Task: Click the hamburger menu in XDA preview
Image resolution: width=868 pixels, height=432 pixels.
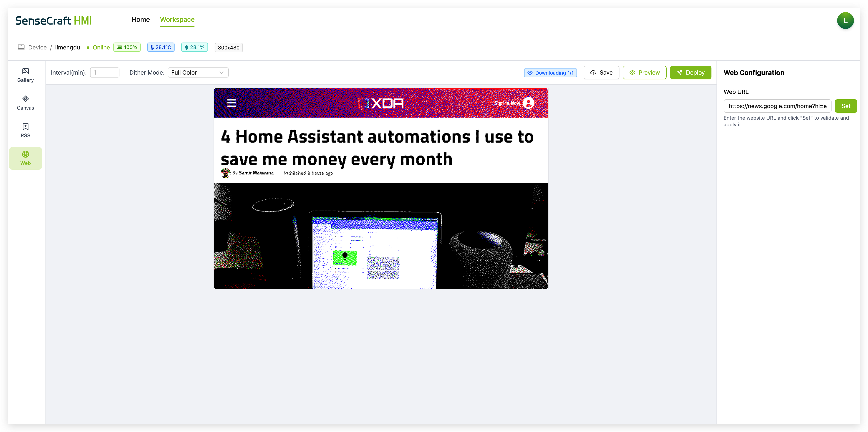Action: 232,103
